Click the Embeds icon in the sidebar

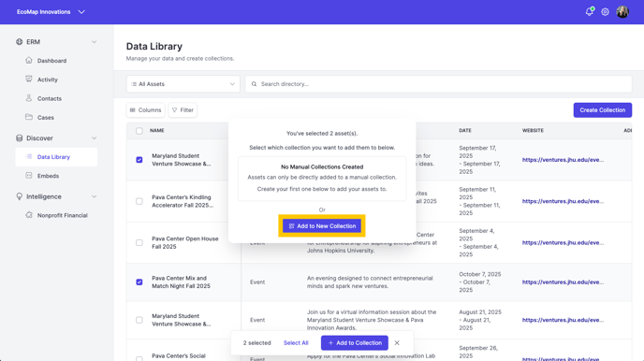[x=29, y=176]
